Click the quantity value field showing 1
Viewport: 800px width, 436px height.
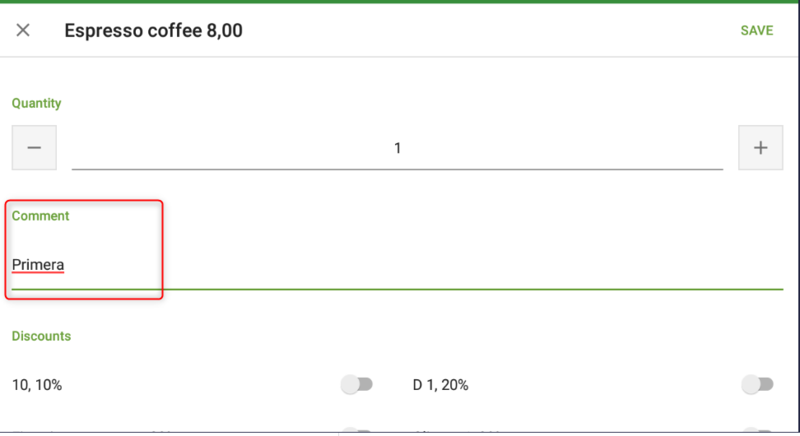click(397, 149)
